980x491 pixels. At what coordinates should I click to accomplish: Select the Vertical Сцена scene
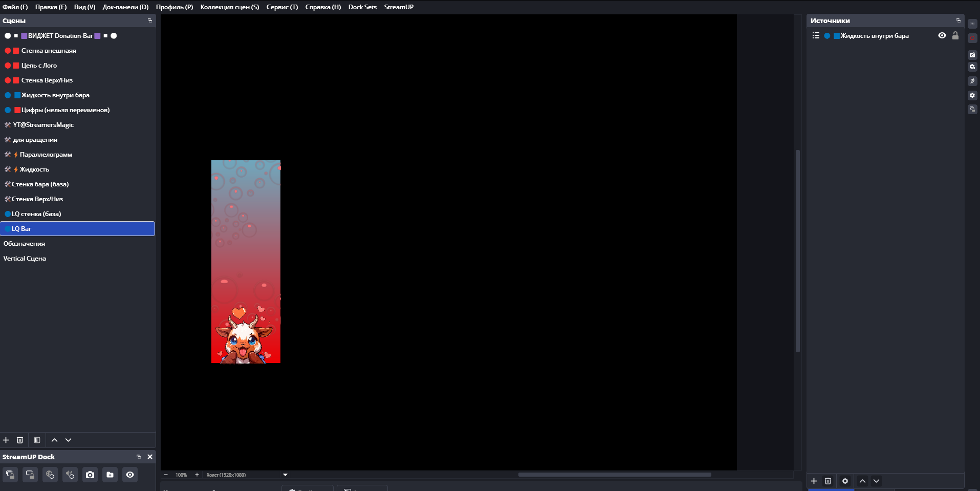point(25,259)
